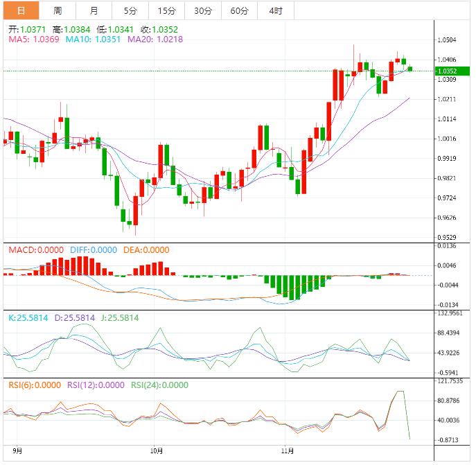
Task: Select the DIFF value label
Action: (x=92, y=250)
